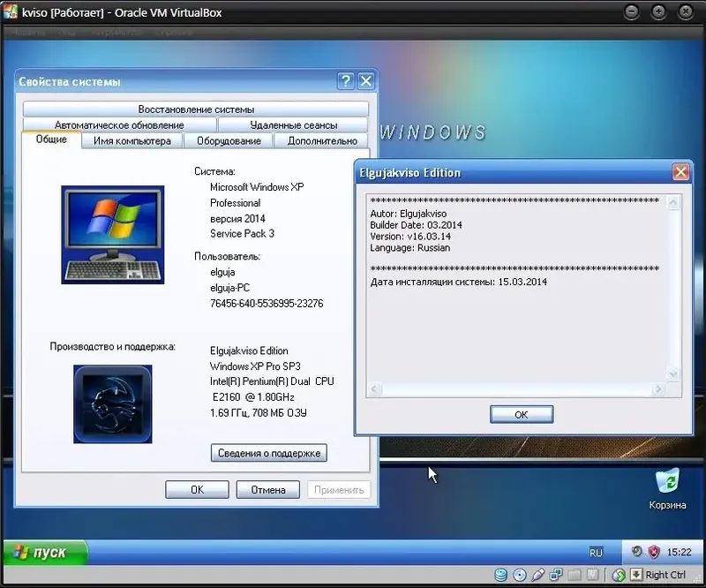This screenshot has width=706, height=588.
Task: Click the text 'Service Pack 3'
Action: [242, 233]
